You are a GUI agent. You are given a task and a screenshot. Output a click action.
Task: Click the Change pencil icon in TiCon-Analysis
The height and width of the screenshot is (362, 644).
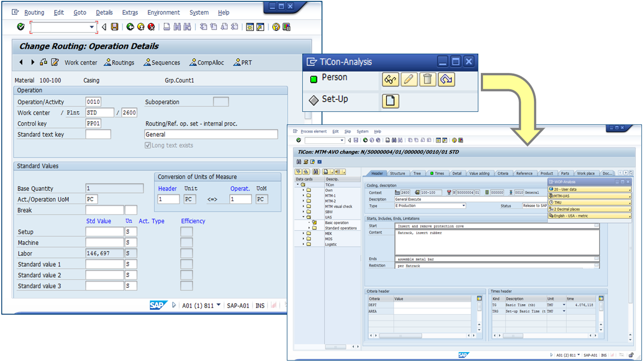point(409,80)
